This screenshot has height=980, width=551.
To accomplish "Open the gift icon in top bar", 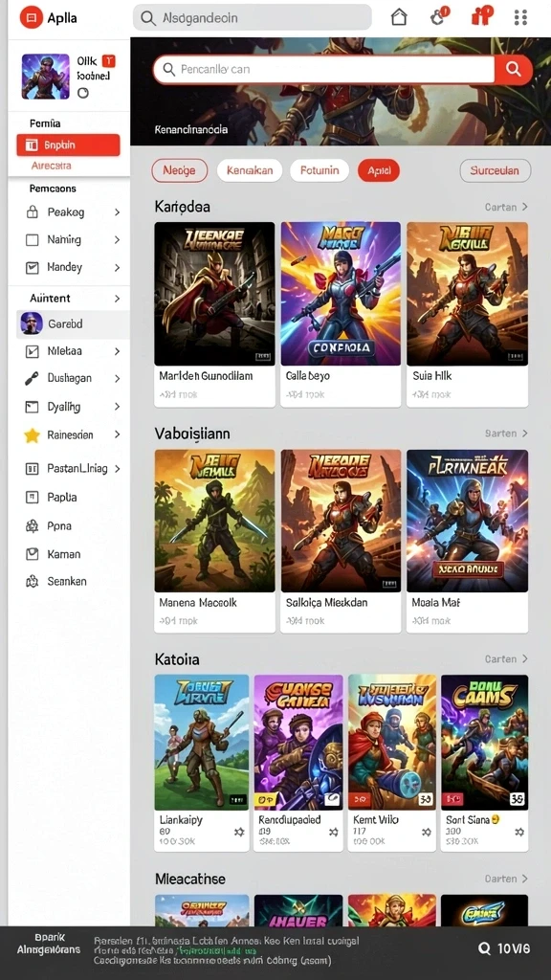I will [482, 15].
